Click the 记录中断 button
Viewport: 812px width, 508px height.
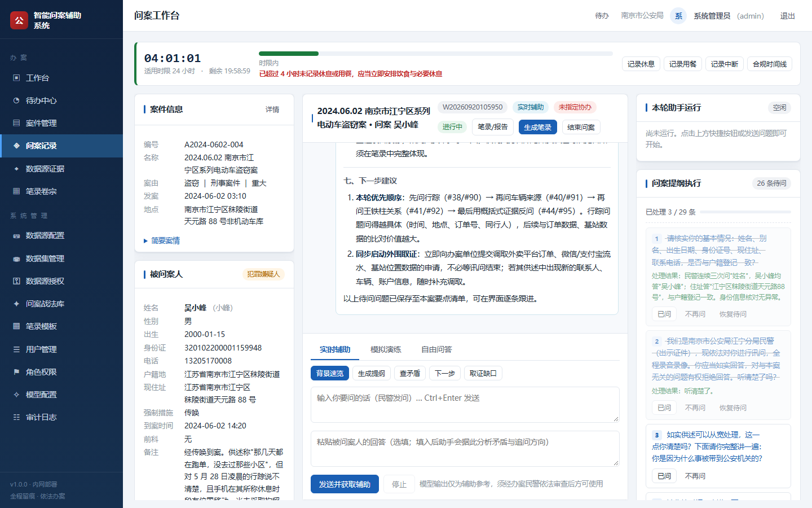[725, 64]
